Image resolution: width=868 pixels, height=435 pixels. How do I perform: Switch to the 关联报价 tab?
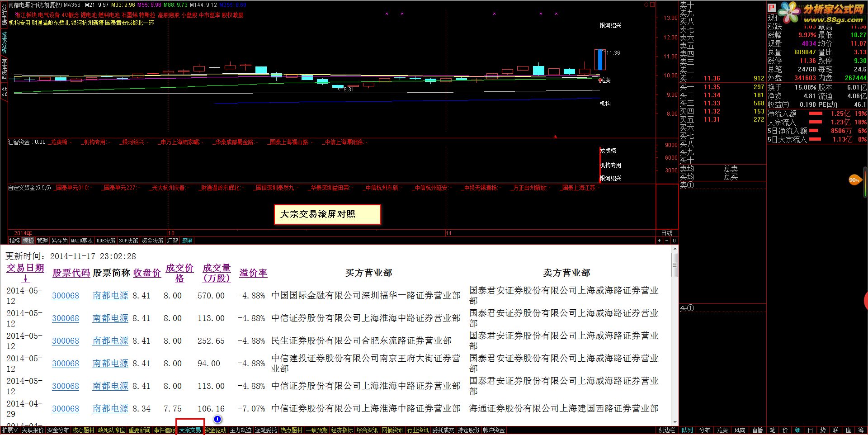coord(33,430)
